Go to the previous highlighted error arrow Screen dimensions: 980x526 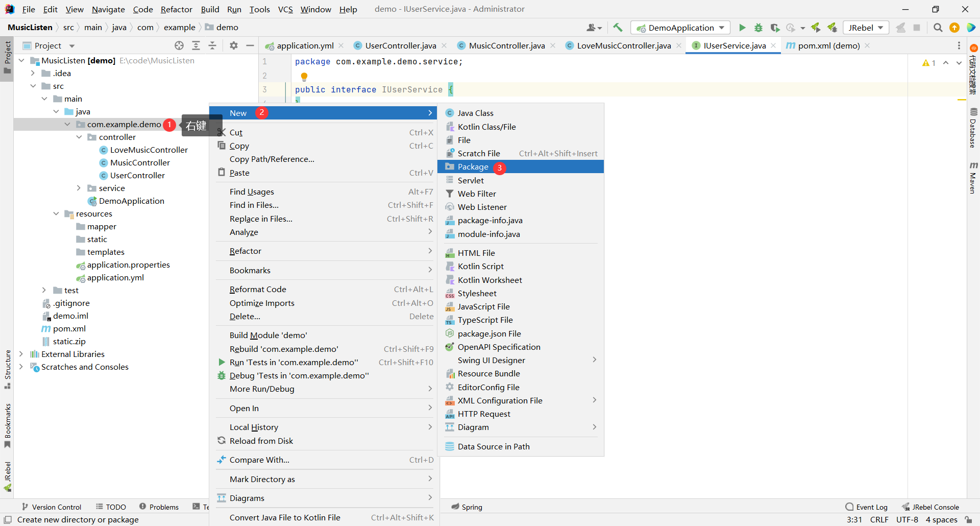pos(946,63)
